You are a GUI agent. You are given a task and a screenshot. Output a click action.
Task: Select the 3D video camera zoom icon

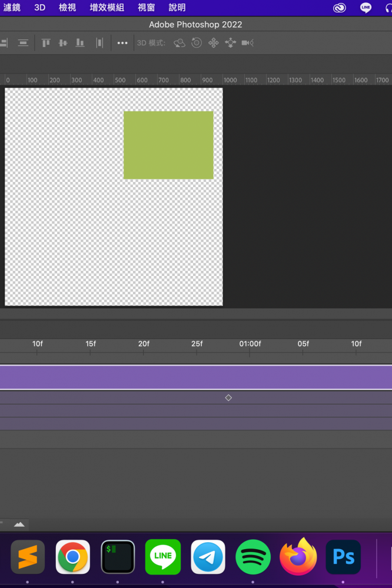[x=247, y=43]
